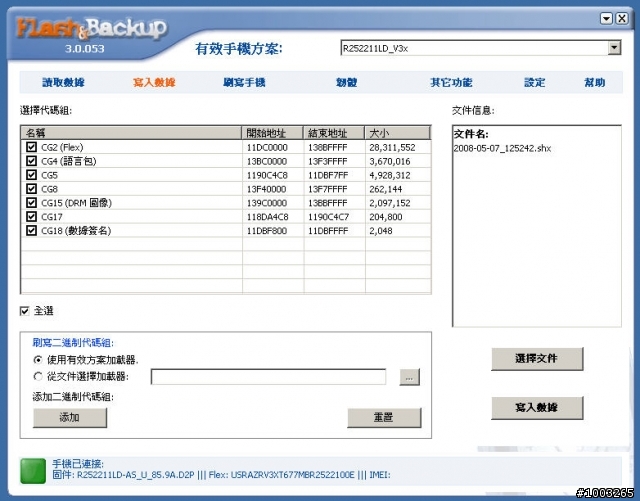640x501 pixels.
Task: Open the 幫助 tab
Action: pyautogui.click(x=595, y=82)
